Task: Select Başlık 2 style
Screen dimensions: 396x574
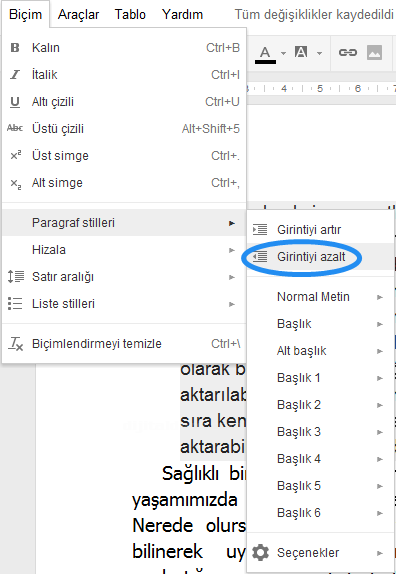Action: point(321,405)
